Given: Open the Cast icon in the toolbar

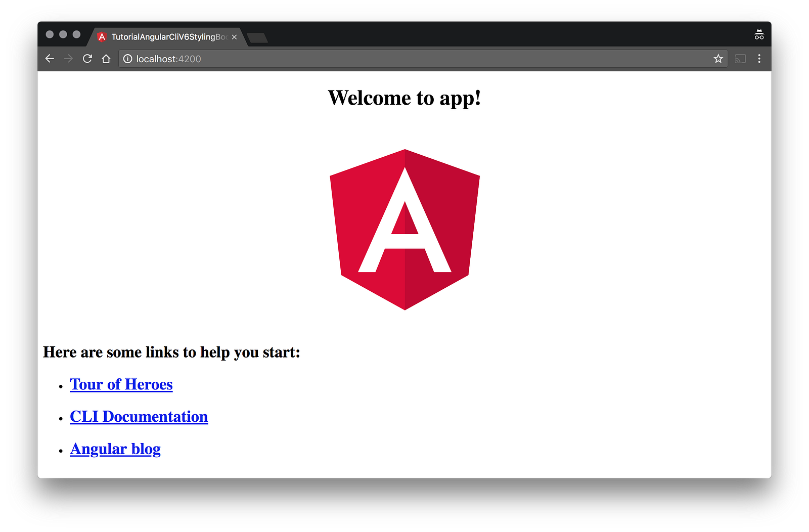Looking at the screenshot, I should tap(740, 59).
